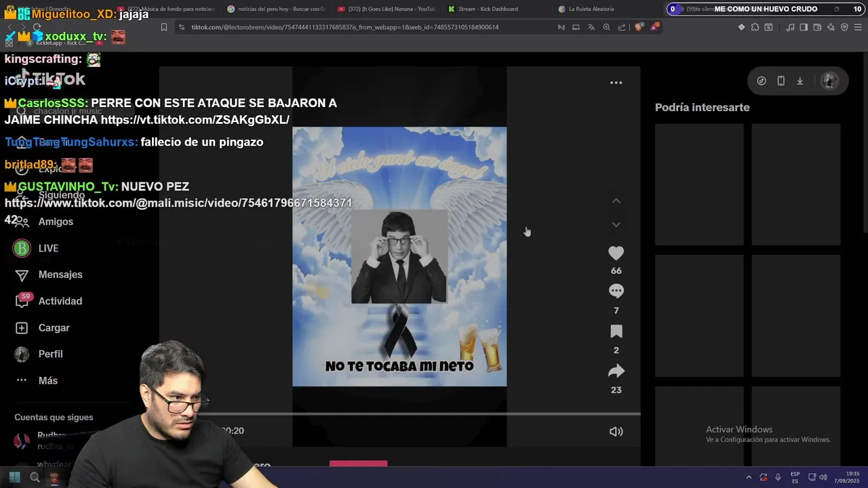Click the download app icon in TikTok header
Viewport: 868px width, 488px height.
click(x=800, y=81)
